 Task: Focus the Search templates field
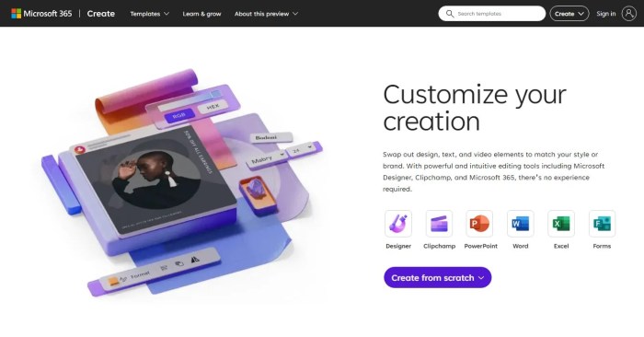click(x=491, y=14)
